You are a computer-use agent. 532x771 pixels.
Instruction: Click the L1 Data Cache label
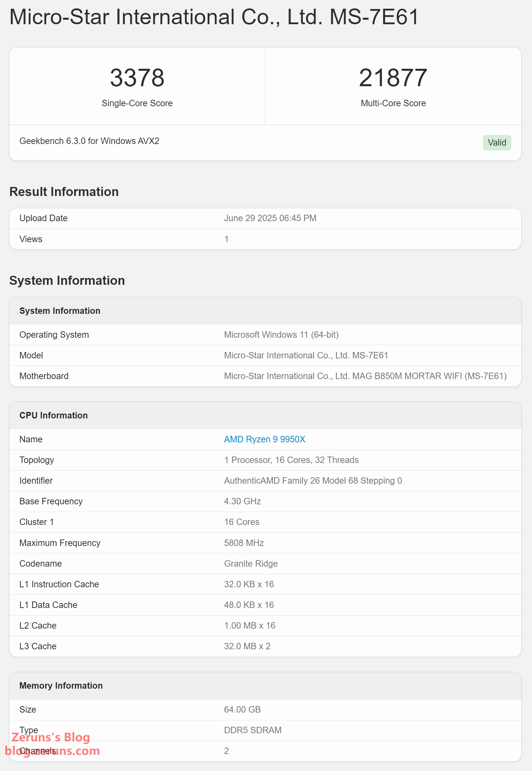coord(48,605)
